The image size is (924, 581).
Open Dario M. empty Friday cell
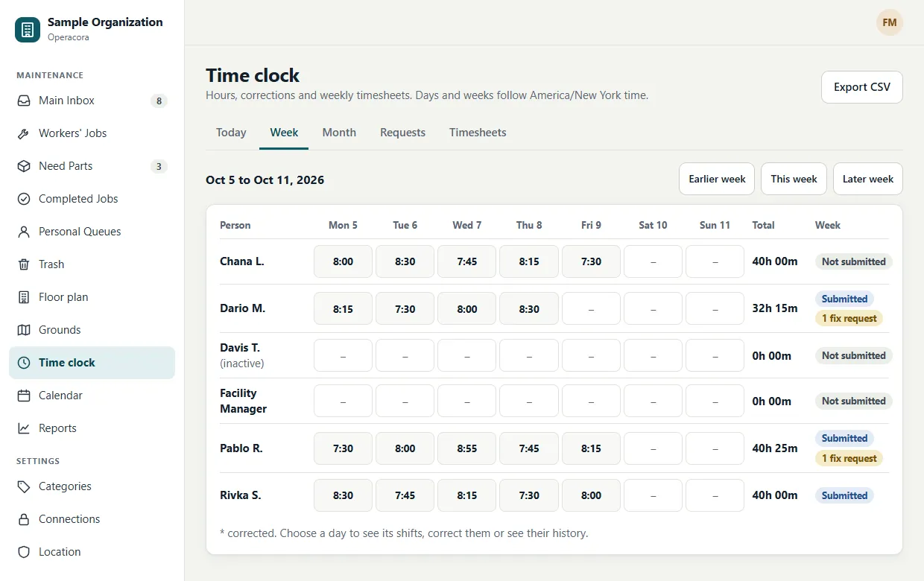591,308
